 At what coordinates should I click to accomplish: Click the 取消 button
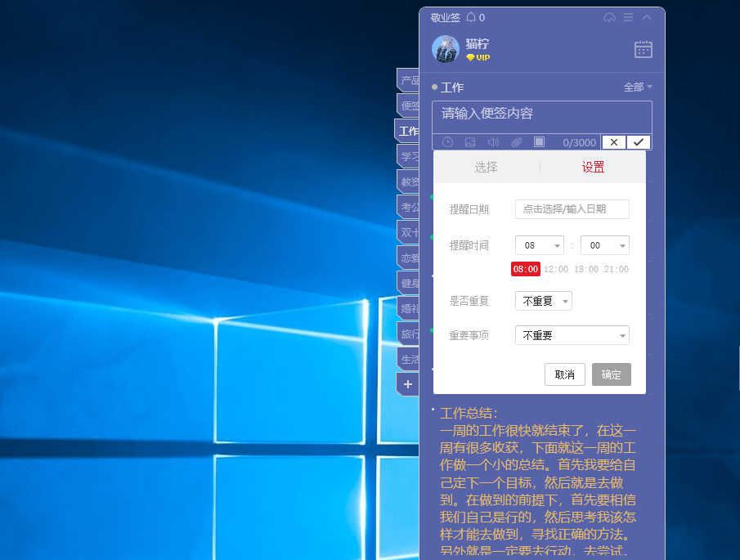[565, 374]
